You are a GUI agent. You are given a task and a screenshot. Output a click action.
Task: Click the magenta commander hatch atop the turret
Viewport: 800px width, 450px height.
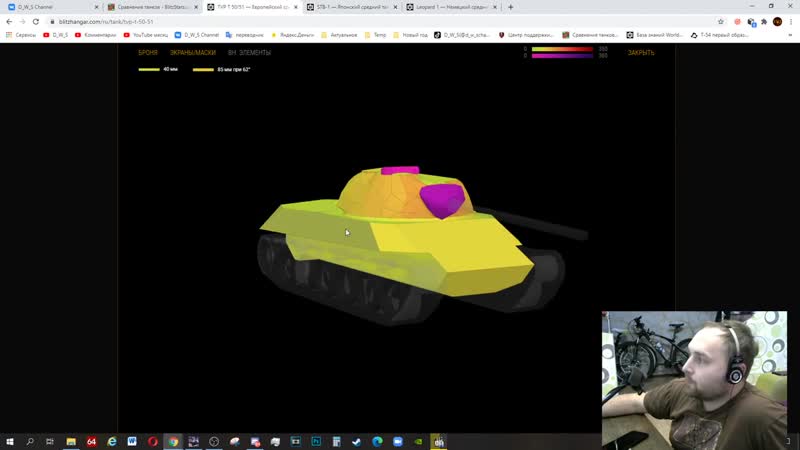point(400,170)
